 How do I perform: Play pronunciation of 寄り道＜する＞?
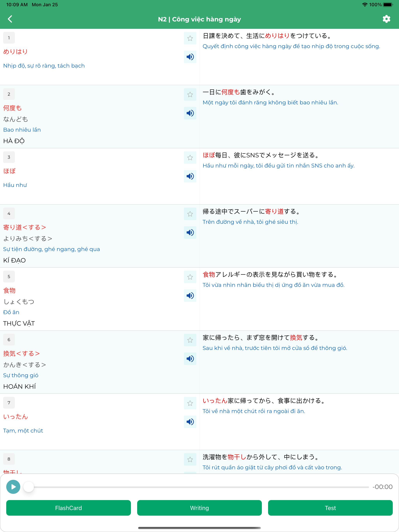tap(190, 233)
